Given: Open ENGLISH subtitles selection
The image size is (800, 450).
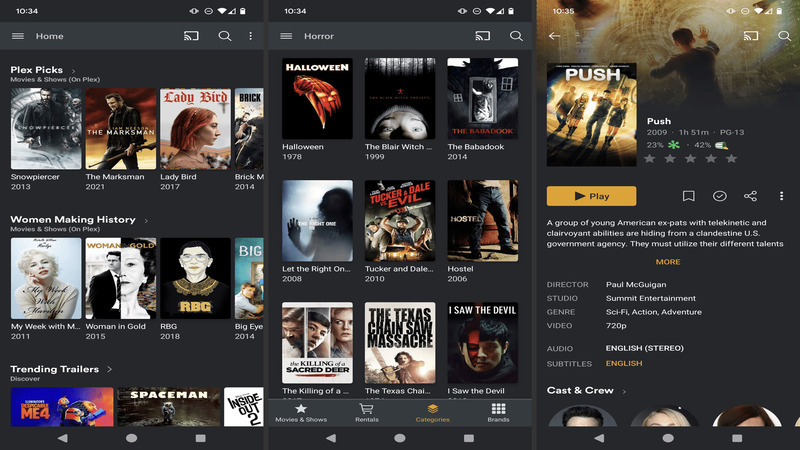Looking at the screenshot, I should (x=624, y=364).
